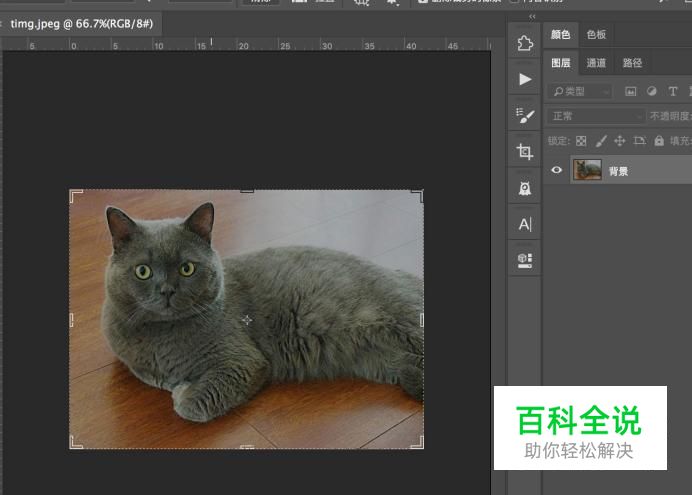Filter layers by adjustment layer icon
Screen dimensions: 692x495
[652, 91]
